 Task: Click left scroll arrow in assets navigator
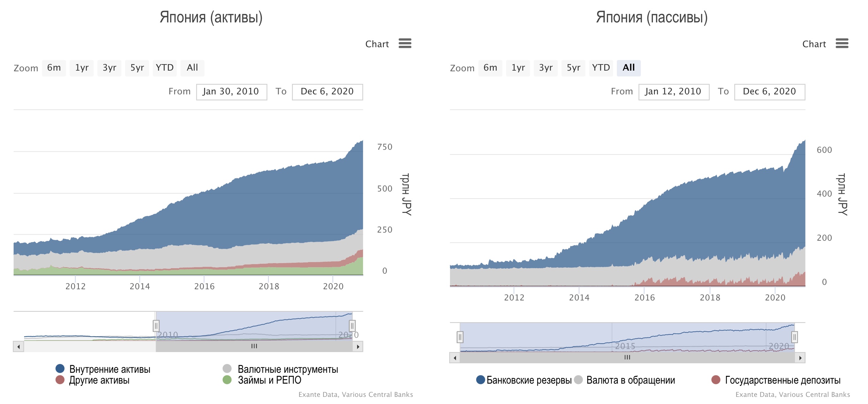click(18, 347)
